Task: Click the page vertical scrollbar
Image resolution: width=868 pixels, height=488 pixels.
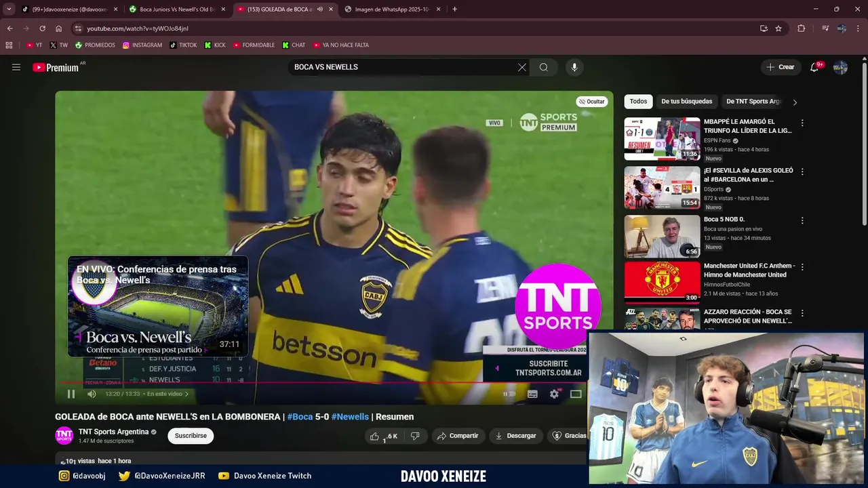Action: point(864,144)
